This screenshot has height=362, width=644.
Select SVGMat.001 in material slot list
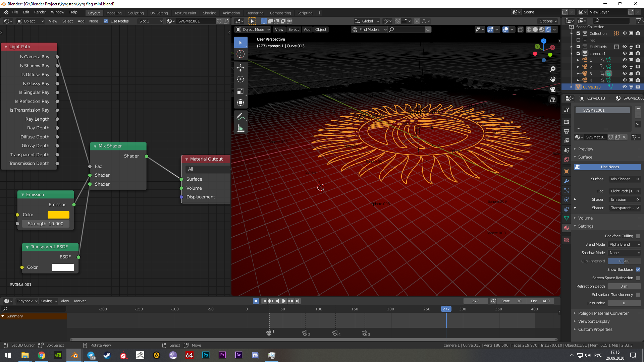pos(603,110)
